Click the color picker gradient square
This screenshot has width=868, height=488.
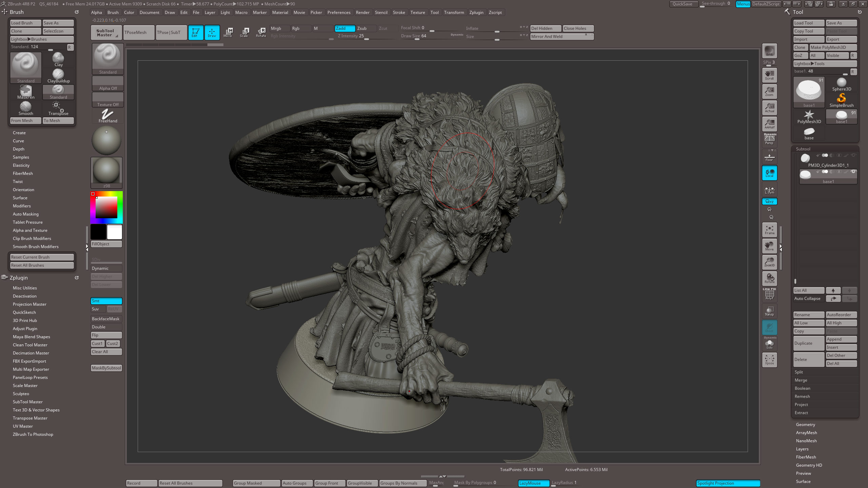[106, 207]
